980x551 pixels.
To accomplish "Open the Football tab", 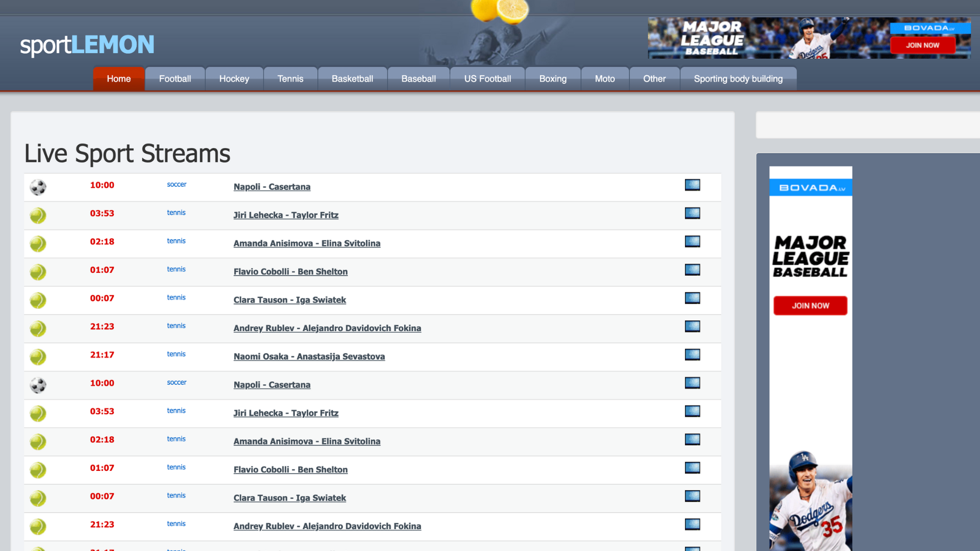I will (175, 79).
